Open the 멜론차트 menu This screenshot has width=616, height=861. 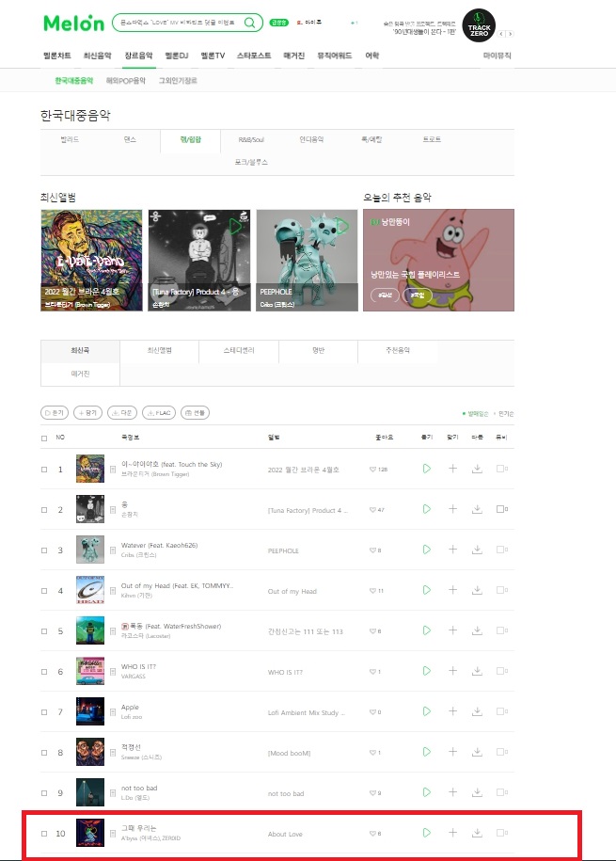(57, 56)
